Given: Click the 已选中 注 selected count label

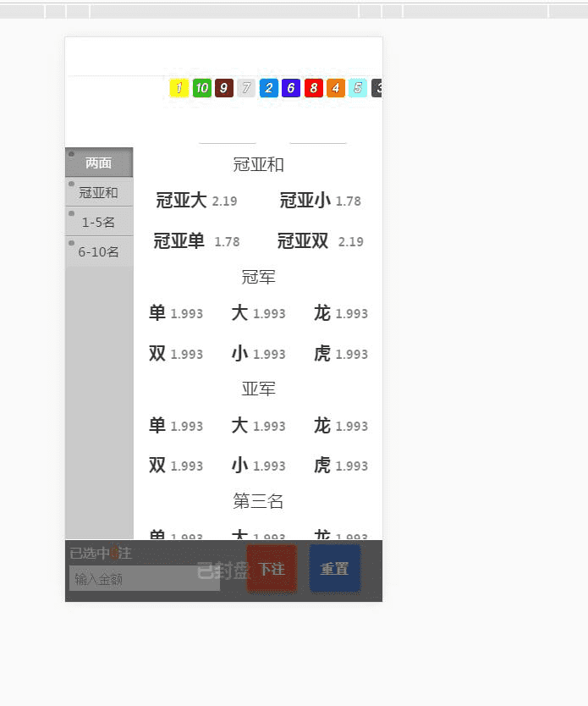Looking at the screenshot, I should point(101,553).
